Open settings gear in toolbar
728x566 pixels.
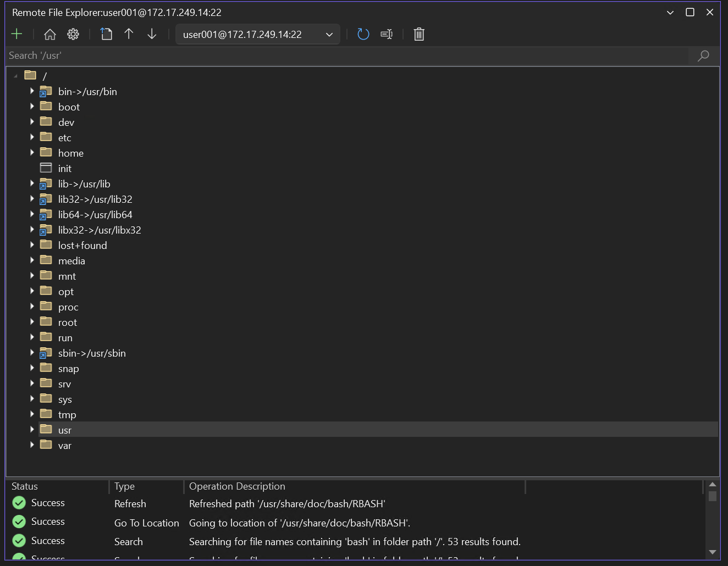point(73,34)
